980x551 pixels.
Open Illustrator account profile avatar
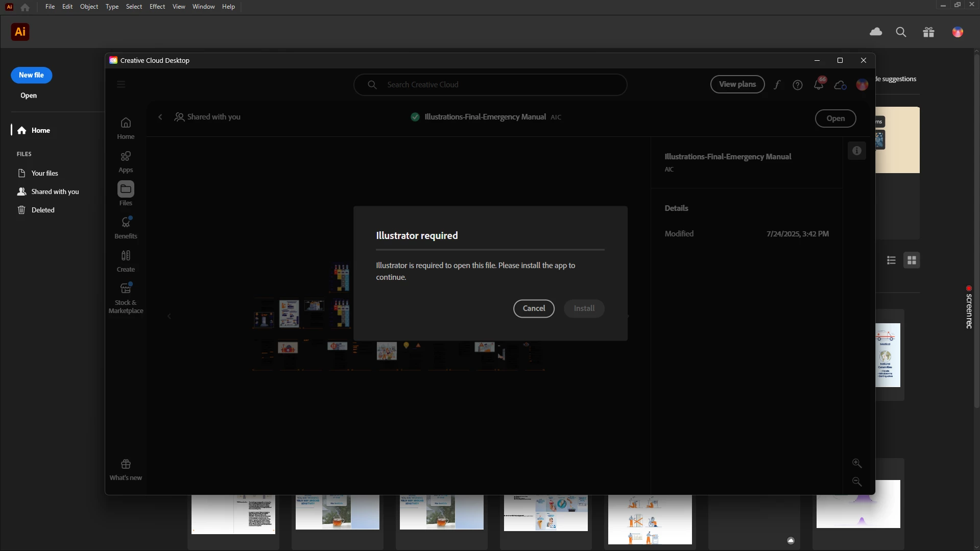coord(958,32)
